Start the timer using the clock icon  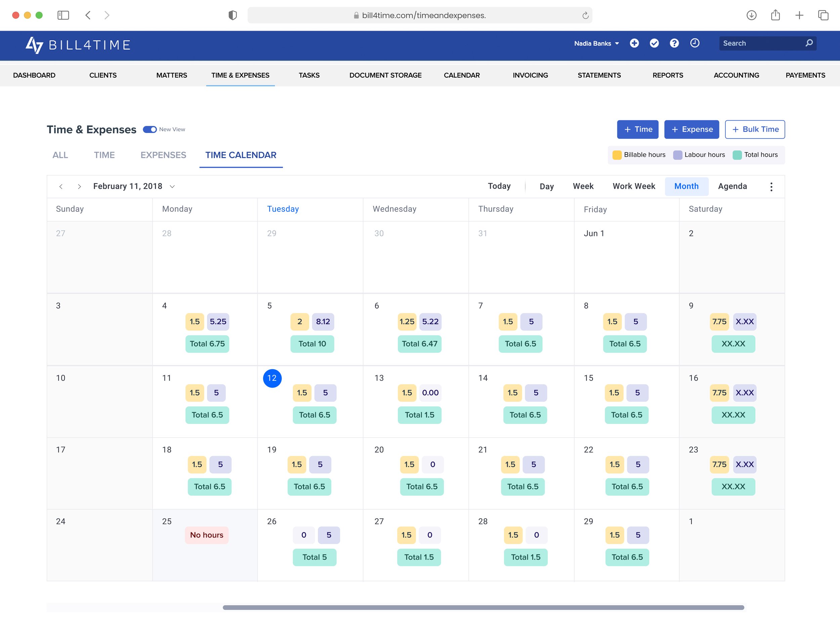click(x=695, y=43)
